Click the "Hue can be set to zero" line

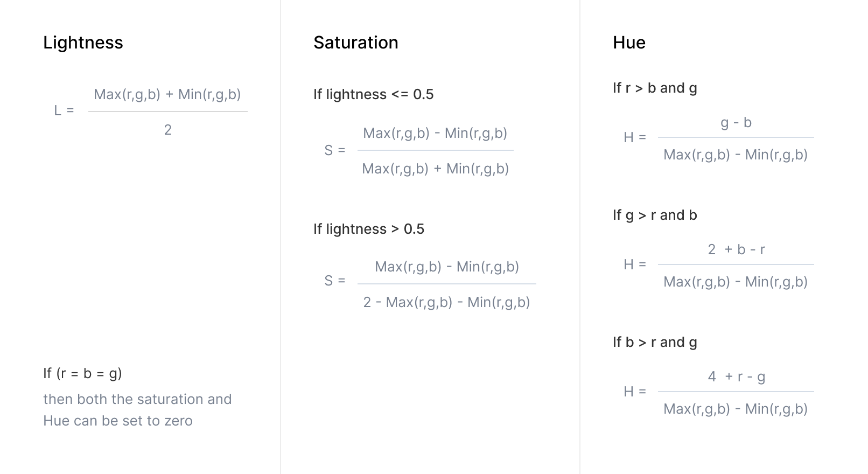point(117,421)
